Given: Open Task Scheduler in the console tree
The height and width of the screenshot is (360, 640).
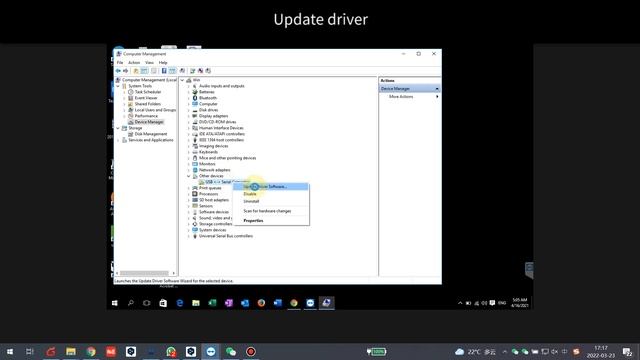Looking at the screenshot, I should click(148, 92).
